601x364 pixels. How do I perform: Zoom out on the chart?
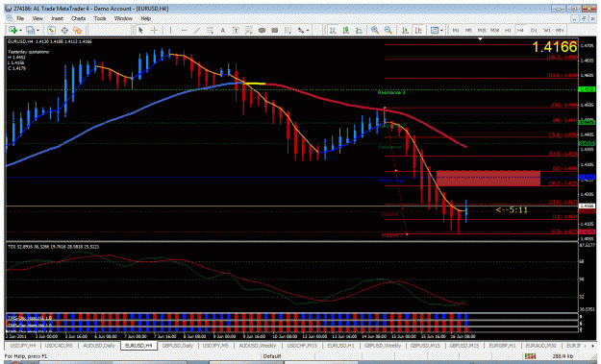[x=388, y=30]
